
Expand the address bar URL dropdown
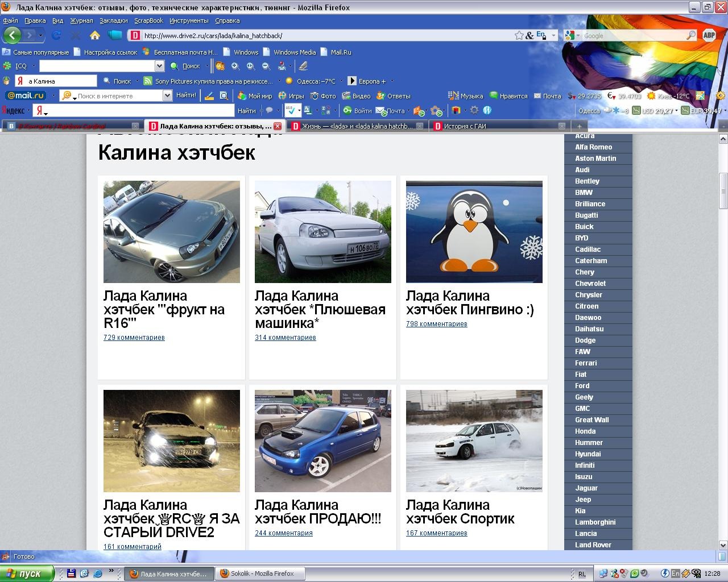553,35
